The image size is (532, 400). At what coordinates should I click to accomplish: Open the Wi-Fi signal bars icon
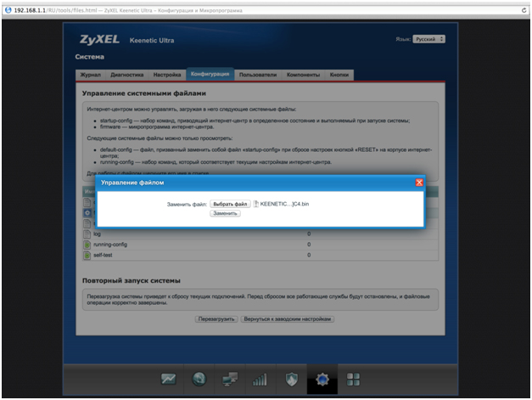point(260,379)
